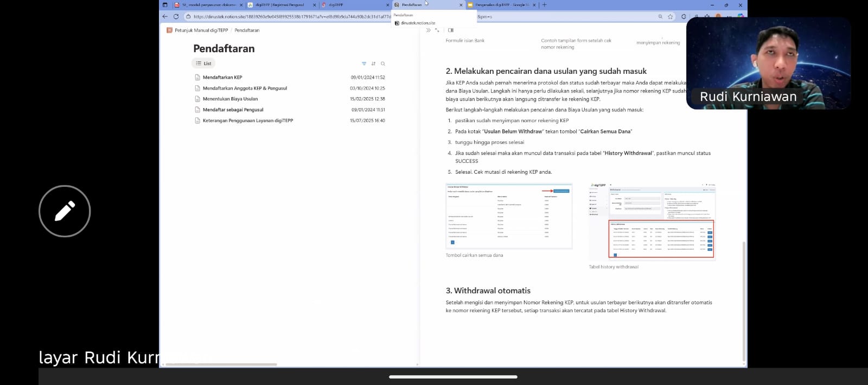Click the round pencil annotate button
This screenshot has height=385, width=868.
[65, 211]
